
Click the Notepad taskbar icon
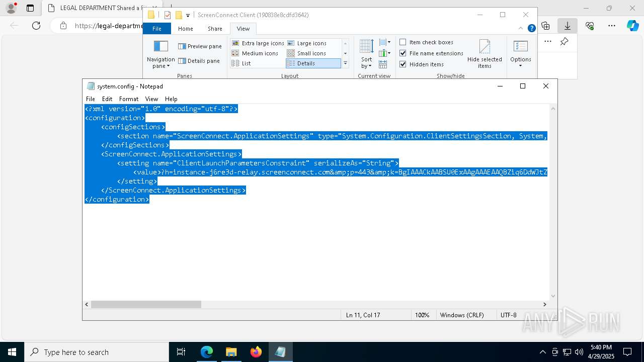(280, 352)
